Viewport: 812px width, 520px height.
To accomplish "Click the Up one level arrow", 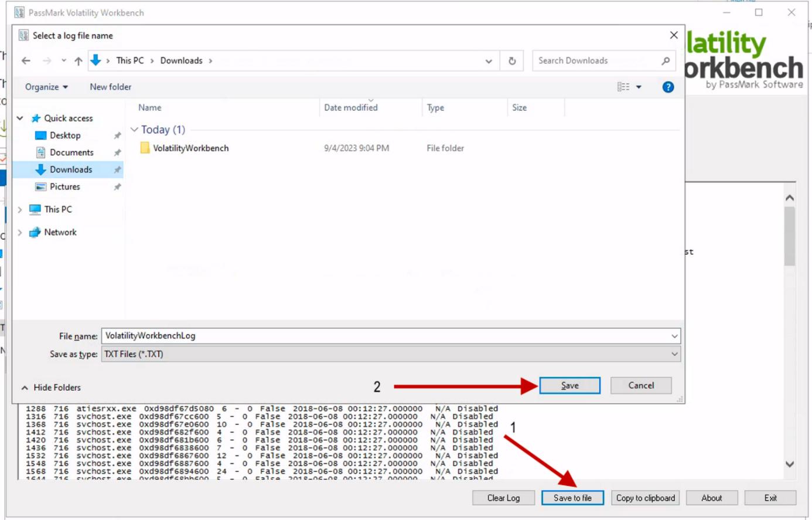I will pyautogui.click(x=79, y=60).
